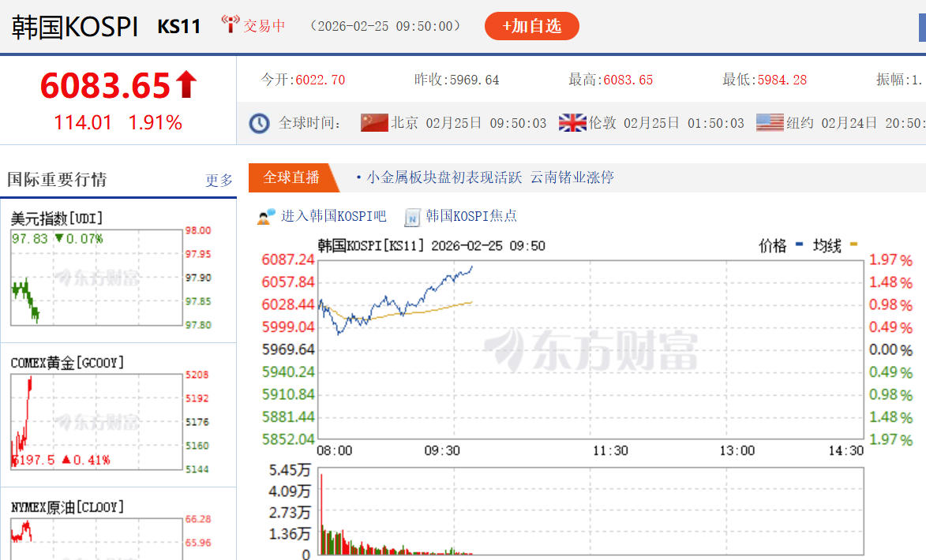Open the COMEX黄金[GC00Y] mini chart
The image size is (926, 560).
[x=96, y=422]
